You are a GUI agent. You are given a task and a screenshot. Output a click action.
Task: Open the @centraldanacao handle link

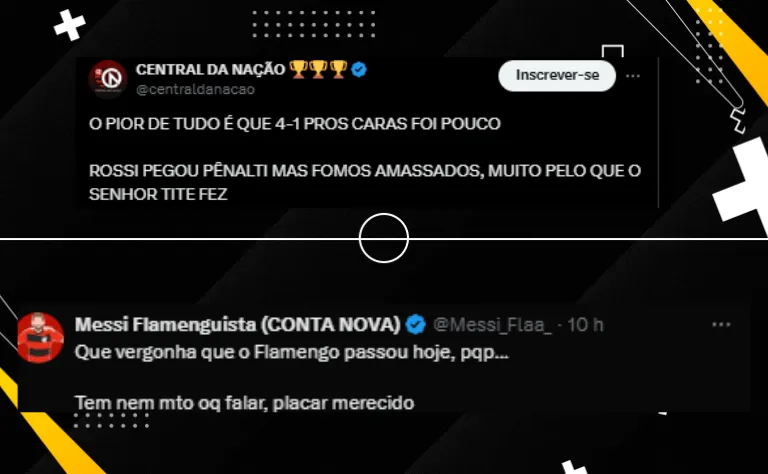pyautogui.click(x=195, y=90)
